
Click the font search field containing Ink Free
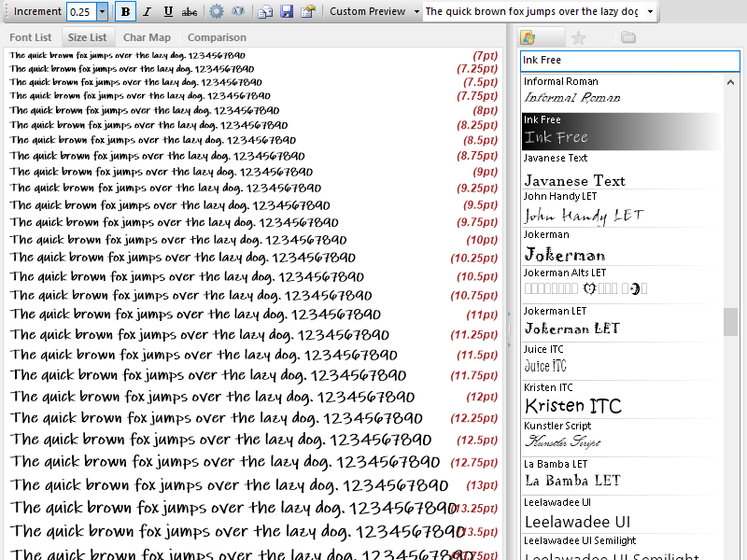629,61
